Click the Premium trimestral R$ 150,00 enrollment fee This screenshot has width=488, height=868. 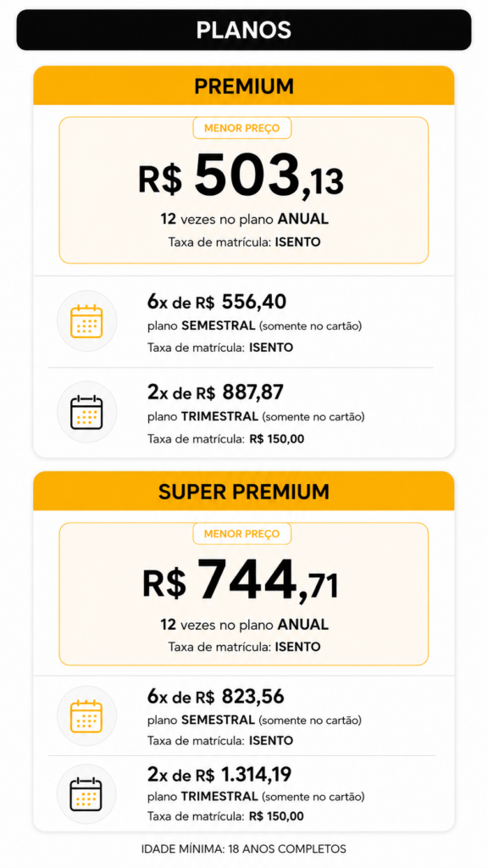pos(277,439)
